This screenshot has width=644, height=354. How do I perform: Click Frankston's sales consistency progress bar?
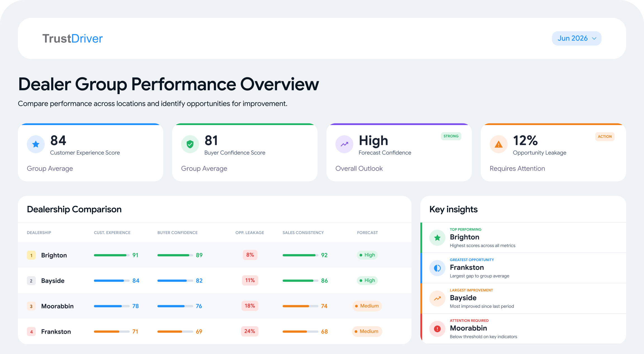[300, 332]
